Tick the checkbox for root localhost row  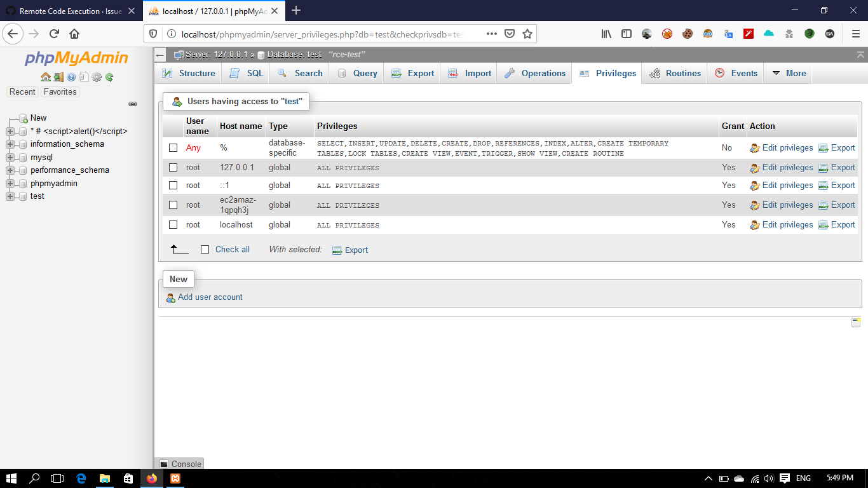coord(173,225)
